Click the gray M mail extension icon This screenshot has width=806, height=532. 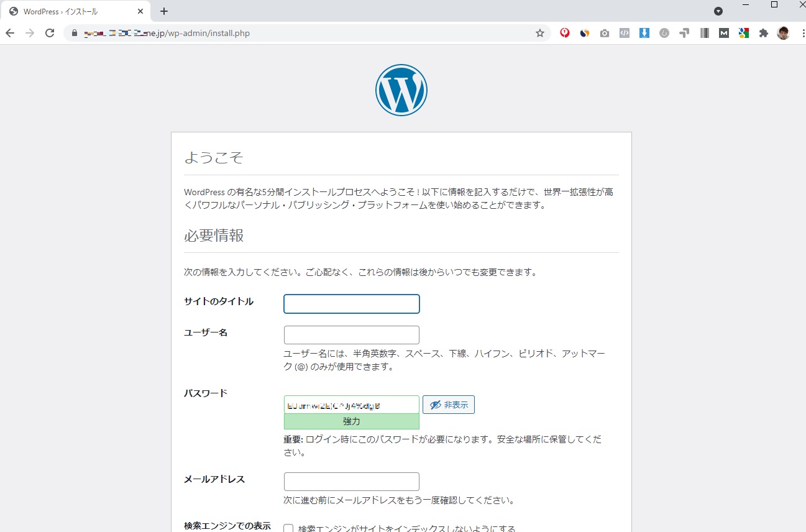[x=723, y=33]
